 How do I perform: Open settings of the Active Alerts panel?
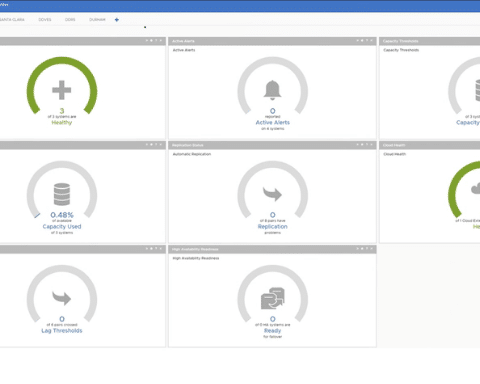coord(362,41)
